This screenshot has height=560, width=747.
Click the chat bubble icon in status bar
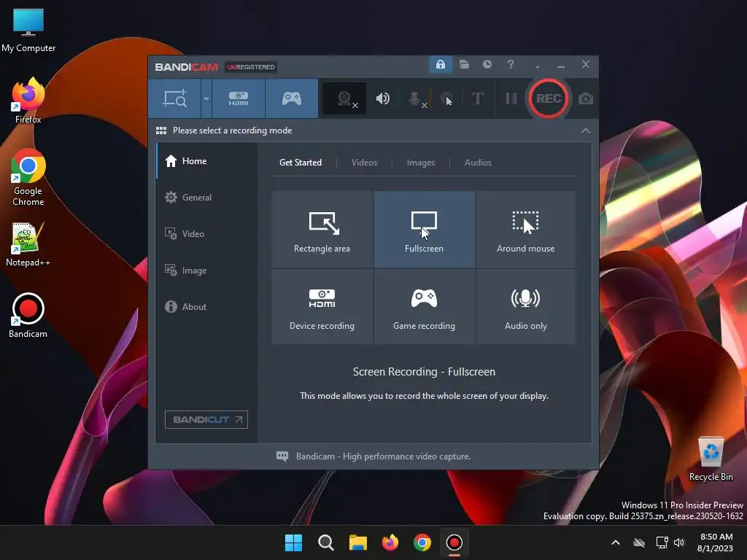coord(282,456)
